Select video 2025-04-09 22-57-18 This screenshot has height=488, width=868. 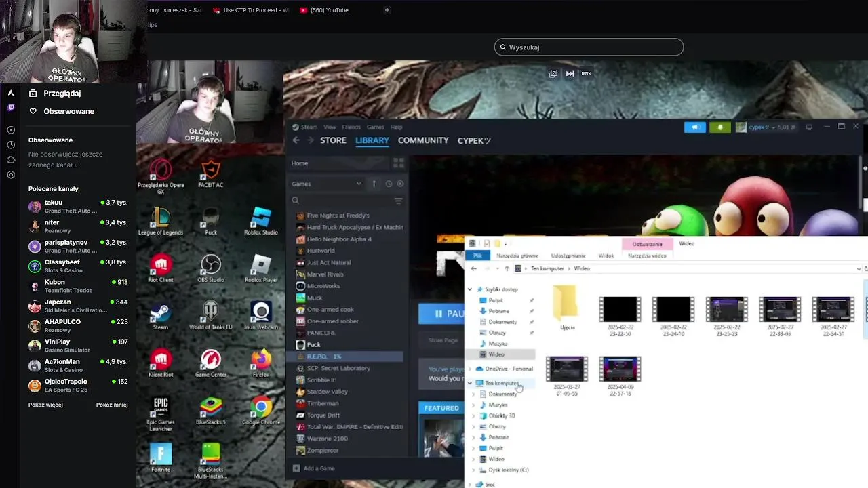click(620, 376)
